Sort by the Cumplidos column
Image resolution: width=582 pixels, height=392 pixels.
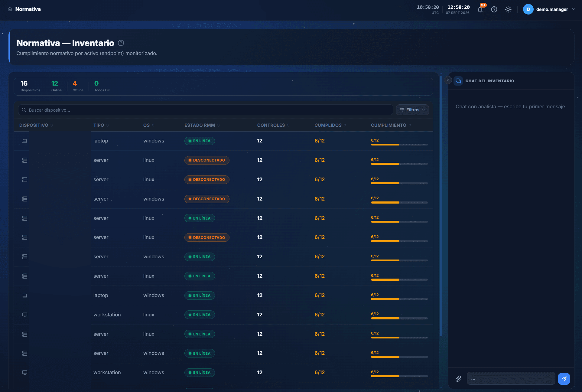[330, 125]
